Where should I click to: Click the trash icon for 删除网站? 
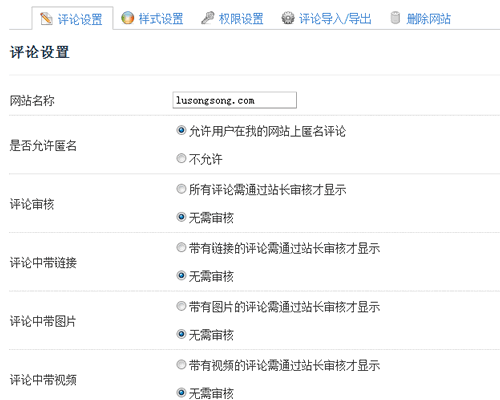tap(395, 18)
